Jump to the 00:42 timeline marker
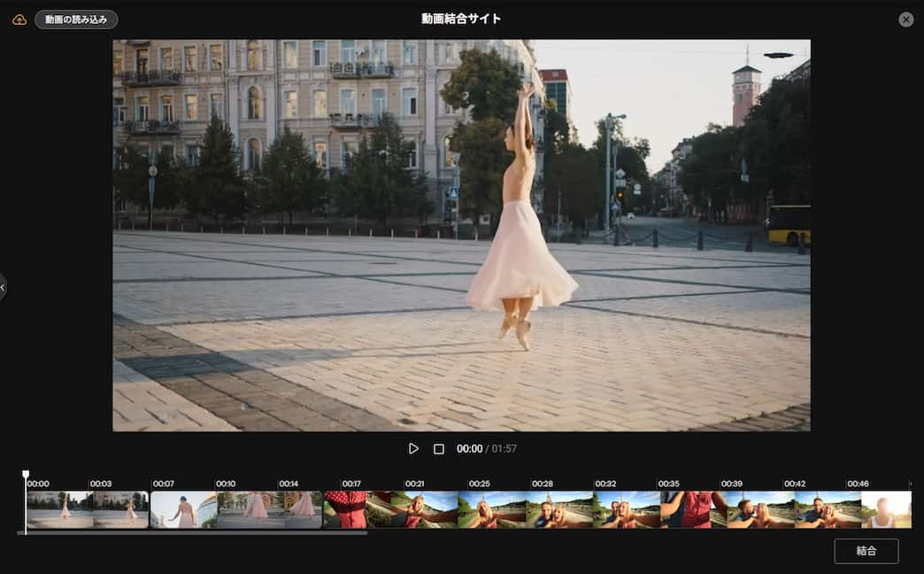Viewport: 924px width, 574px height. (x=794, y=485)
